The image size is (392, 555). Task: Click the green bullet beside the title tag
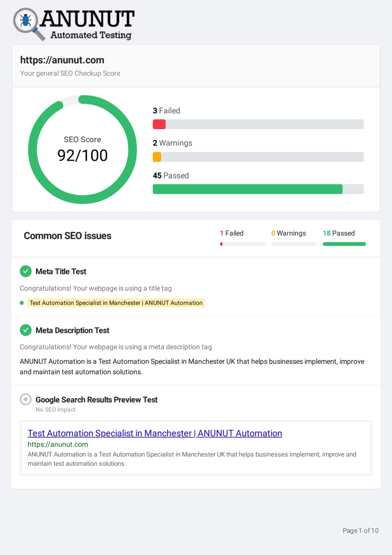(x=22, y=303)
